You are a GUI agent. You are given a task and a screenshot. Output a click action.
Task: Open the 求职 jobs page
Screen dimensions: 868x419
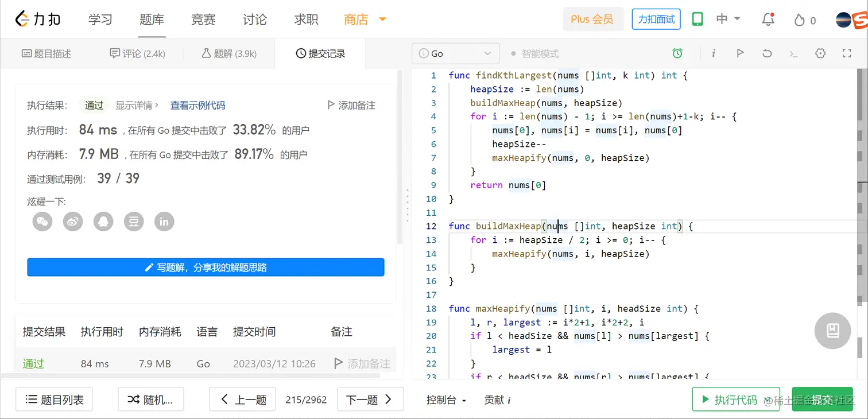(x=306, y=20)
